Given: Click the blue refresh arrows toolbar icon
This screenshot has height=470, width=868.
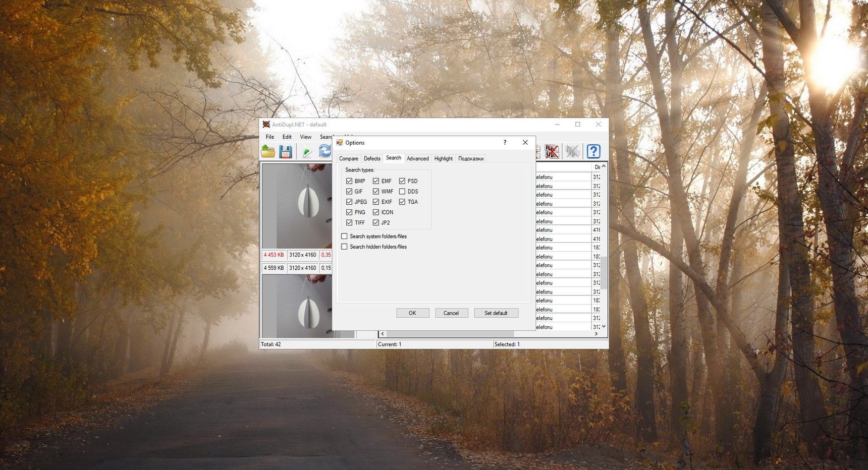Looking at the screenshot, I should pyautogui.click(x=324, y=151).
